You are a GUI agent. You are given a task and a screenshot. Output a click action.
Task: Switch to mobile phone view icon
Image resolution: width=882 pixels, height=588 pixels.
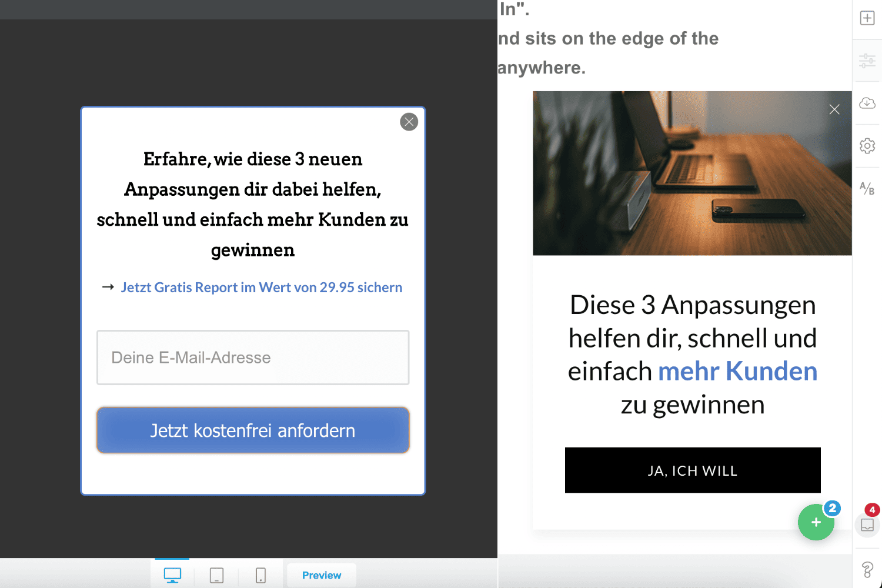[x=260, y=575]
